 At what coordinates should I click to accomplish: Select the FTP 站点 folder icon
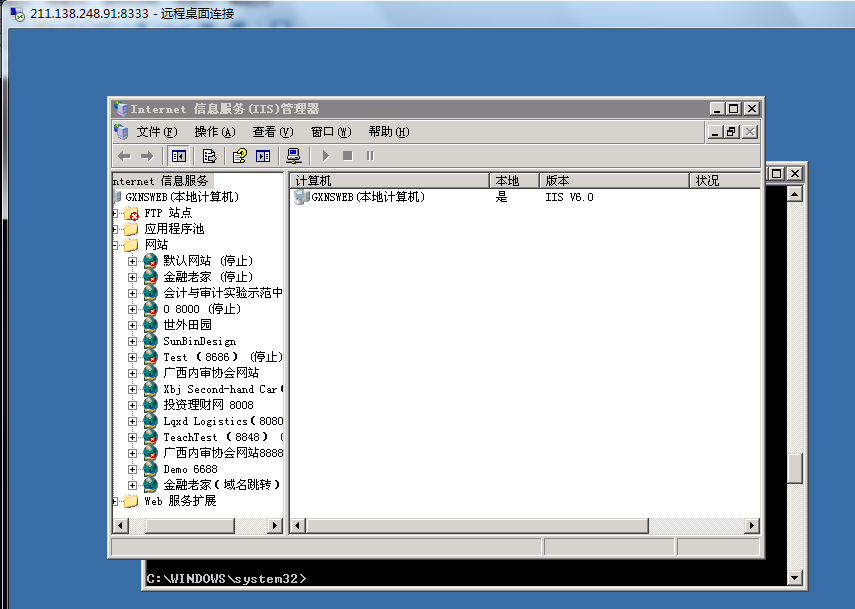point(131,213)
